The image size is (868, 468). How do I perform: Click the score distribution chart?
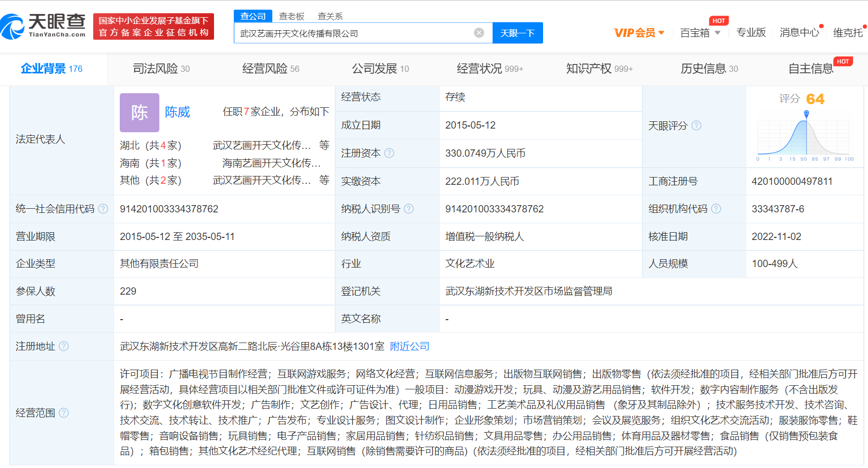tap(806, 136)
